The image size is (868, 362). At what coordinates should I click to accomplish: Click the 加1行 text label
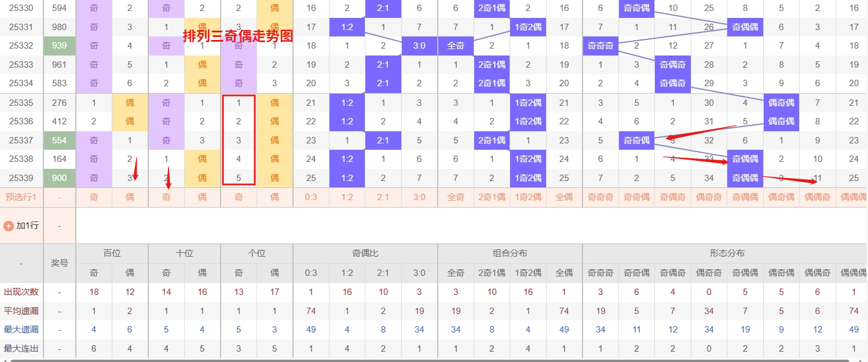point(27,226)
